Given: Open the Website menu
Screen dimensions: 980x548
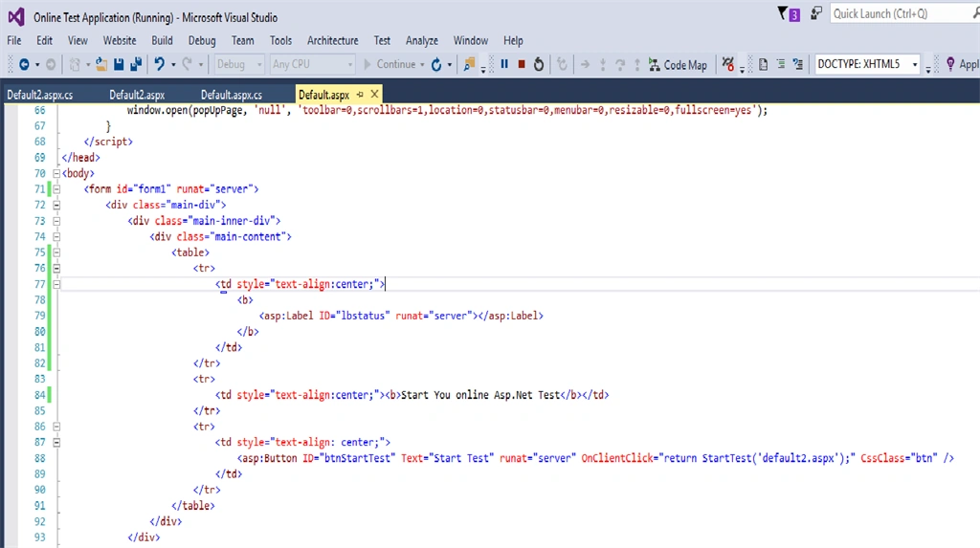Looking at the screenshot, I should [120, 40].
